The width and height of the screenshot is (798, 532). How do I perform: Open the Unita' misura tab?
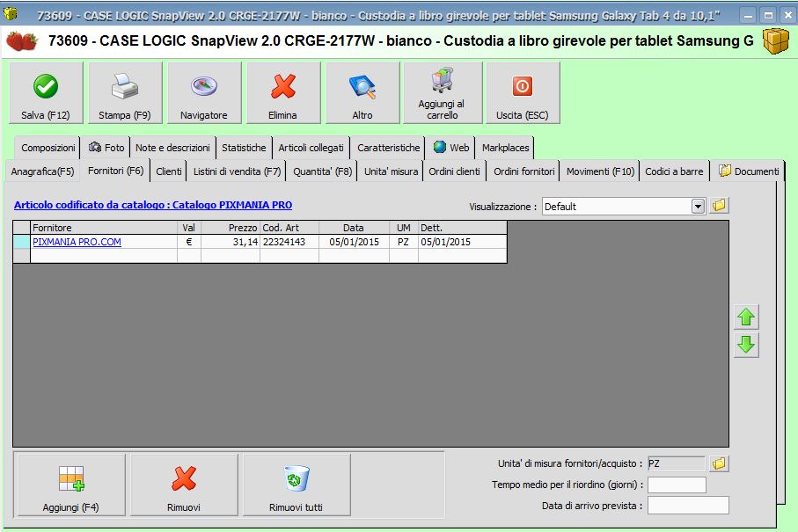[391, 171]
